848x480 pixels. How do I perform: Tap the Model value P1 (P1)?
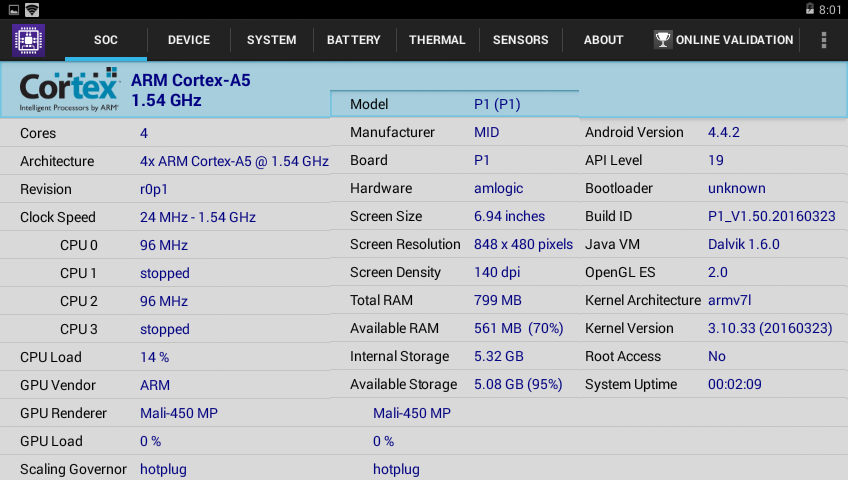point(497,104)
